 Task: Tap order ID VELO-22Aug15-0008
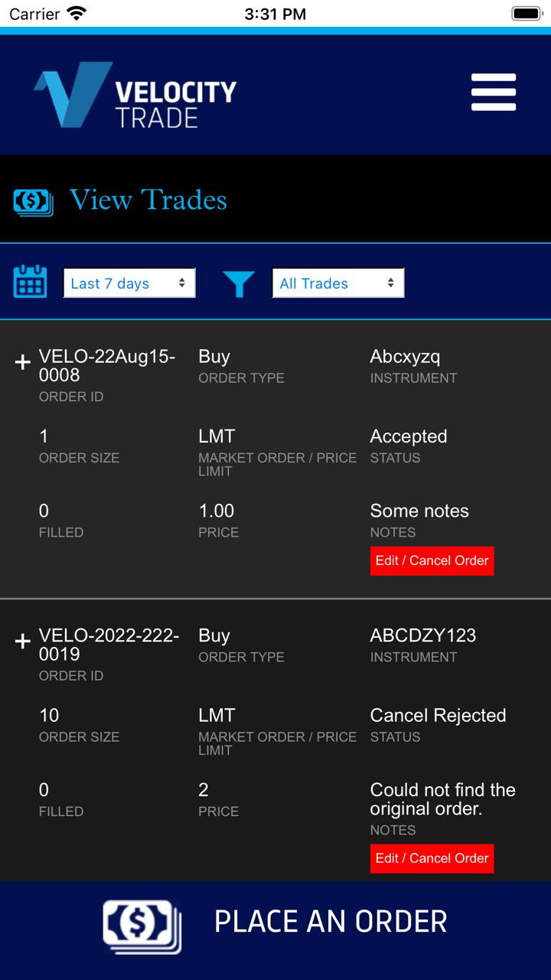107,366
